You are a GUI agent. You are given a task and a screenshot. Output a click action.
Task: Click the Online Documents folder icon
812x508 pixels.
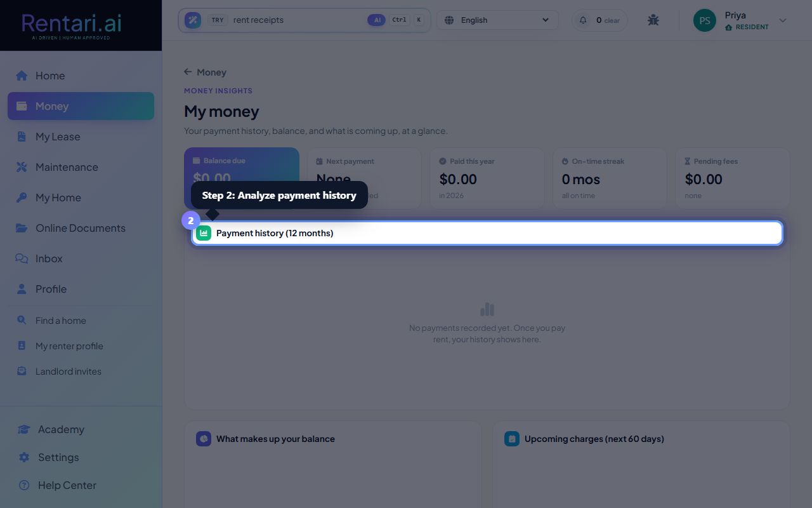coord(22,228)
